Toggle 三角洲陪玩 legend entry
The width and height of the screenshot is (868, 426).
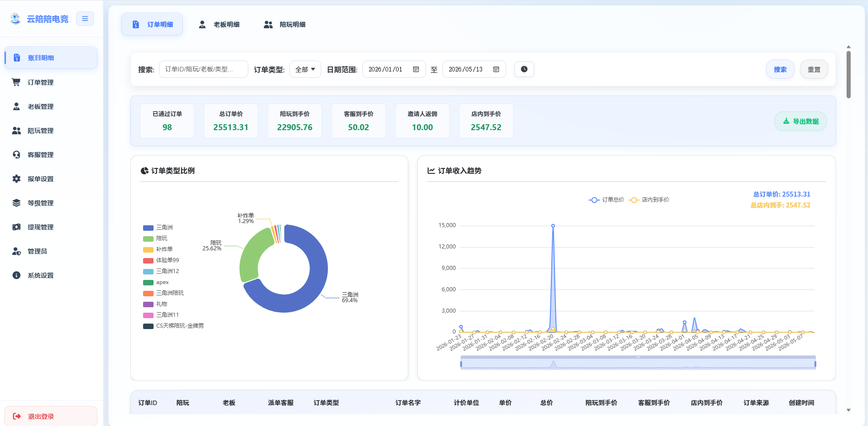click(x=164, y=293)
